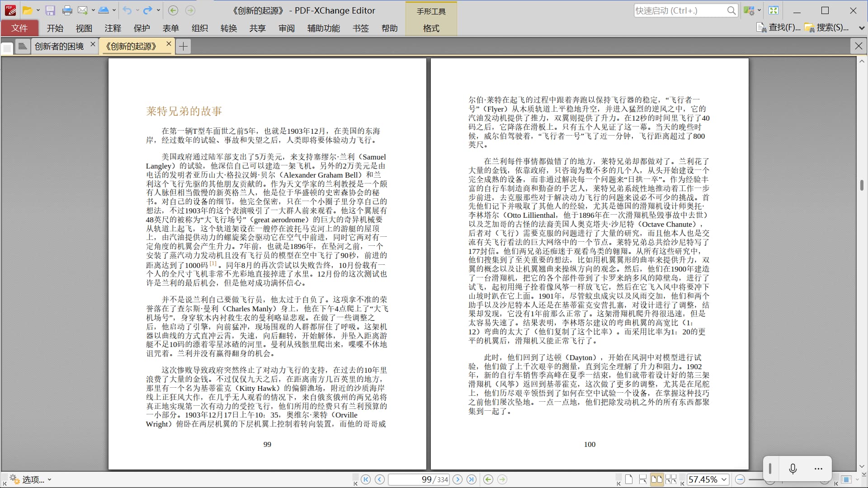Click the Redo arrow icon
868x488 pixels.
(x=147, y=10)
